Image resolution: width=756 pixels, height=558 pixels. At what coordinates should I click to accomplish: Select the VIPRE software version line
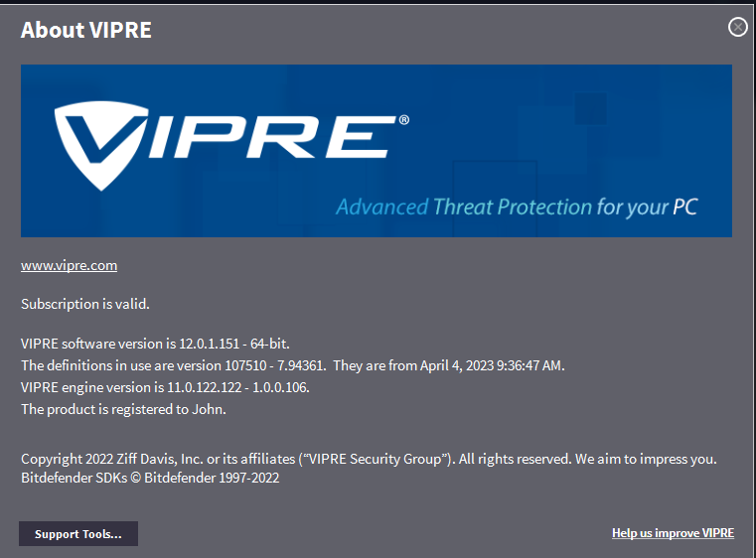coord(155,344)
